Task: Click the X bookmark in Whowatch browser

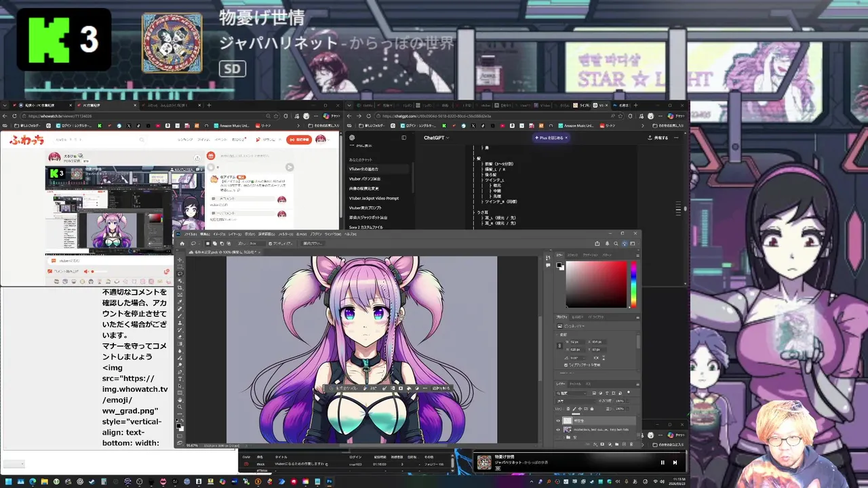Action: (x=129, y=125)
